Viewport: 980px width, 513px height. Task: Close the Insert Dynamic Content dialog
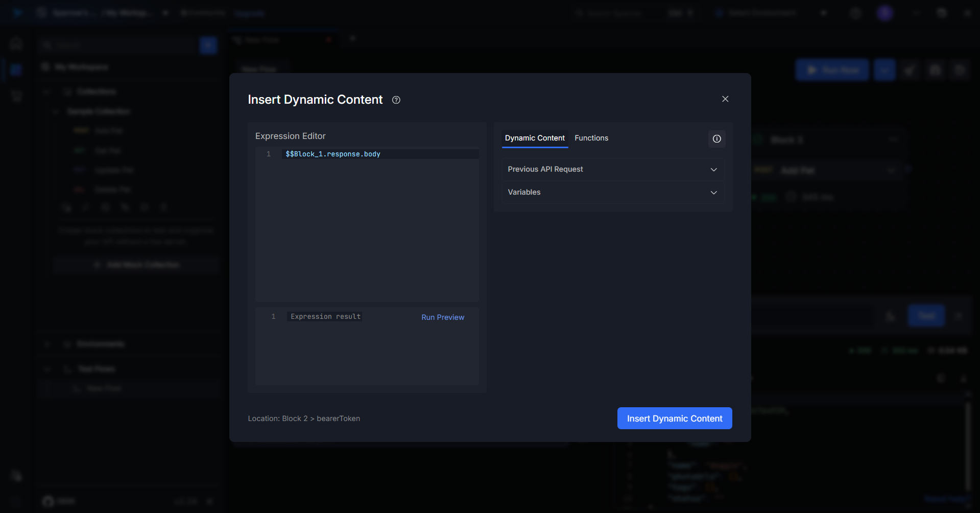(725, 99)
